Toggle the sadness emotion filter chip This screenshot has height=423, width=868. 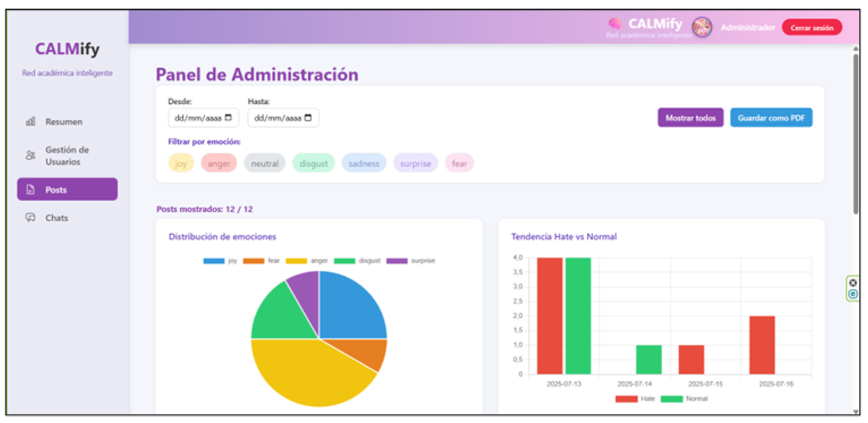pyautogui.click(x=364, y=163)
